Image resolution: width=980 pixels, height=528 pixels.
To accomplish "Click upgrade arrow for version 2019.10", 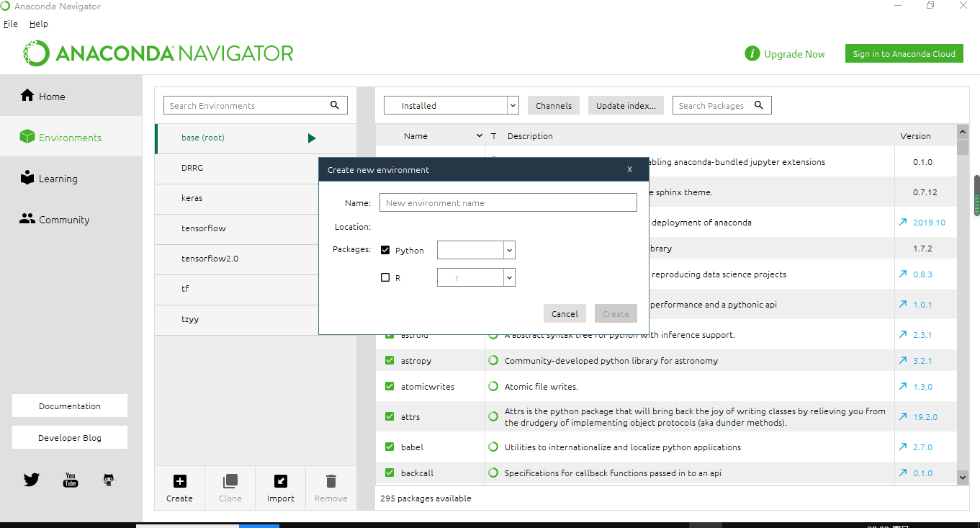I will [903, 222].
